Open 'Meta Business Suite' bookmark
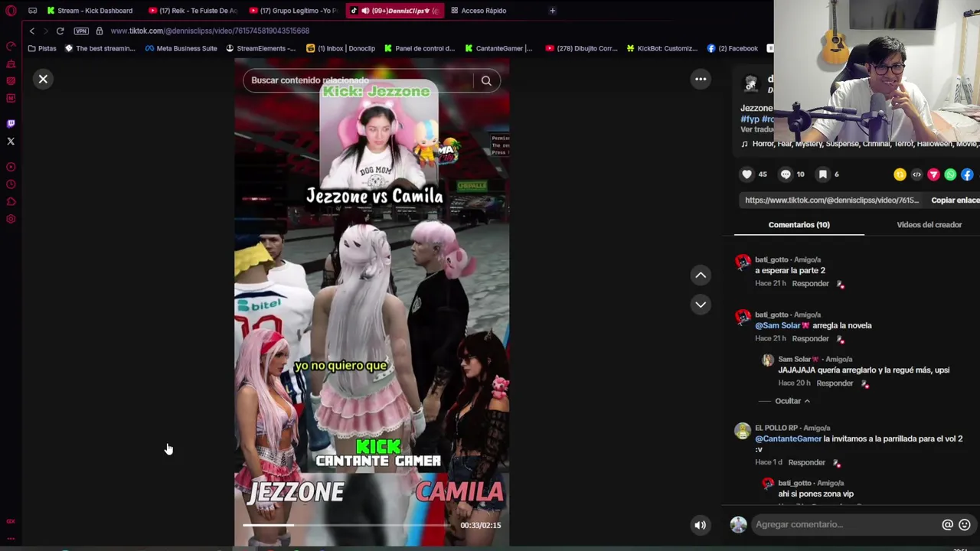The height and width of the screenshot is (551, 980). pos(181,48)
